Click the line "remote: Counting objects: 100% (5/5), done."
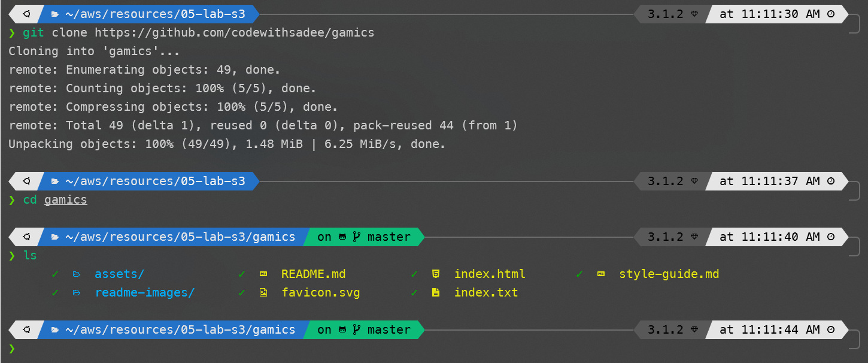868x363 pixels. pyautogui.click(x=163, y=88)
